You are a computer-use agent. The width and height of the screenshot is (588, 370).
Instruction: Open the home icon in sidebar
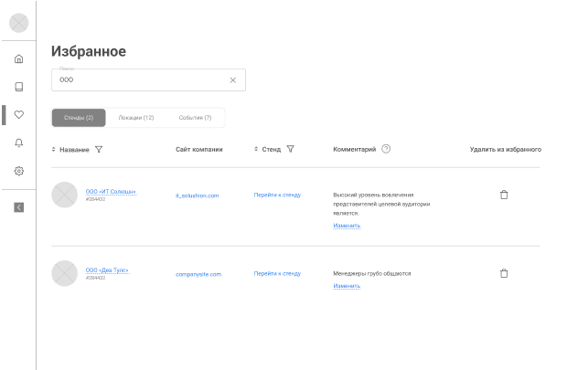(x=19, y=59)
